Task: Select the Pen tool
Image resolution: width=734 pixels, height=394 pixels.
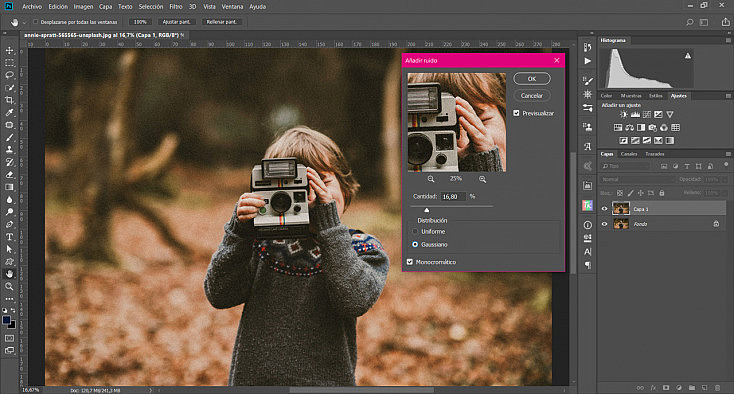Action: (x=9, y=225)
